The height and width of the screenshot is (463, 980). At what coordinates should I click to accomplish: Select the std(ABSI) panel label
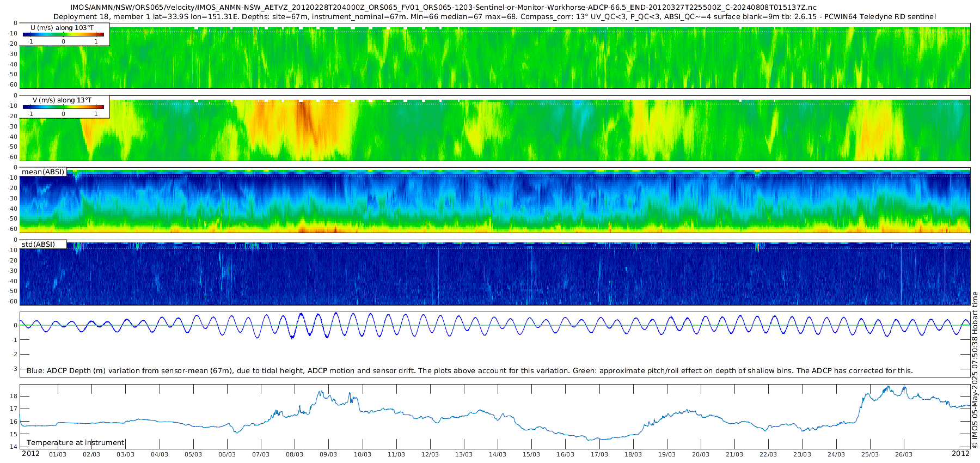tap(38, 245)
